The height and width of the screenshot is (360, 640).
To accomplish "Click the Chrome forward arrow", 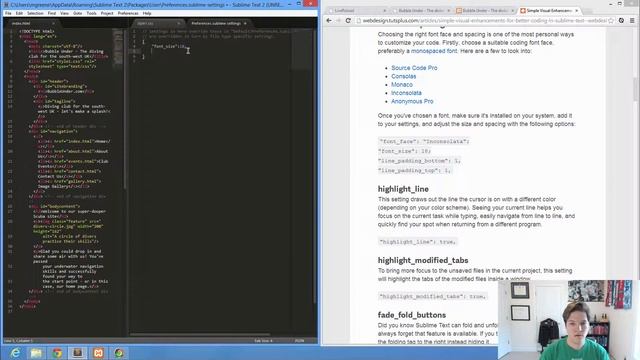I will (338, 20).
